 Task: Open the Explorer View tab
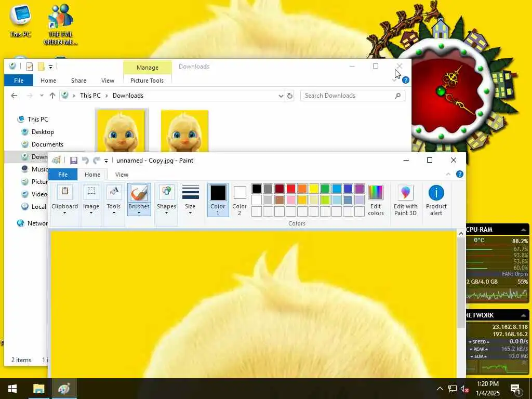pyautogui.click(x=108, y=81)
